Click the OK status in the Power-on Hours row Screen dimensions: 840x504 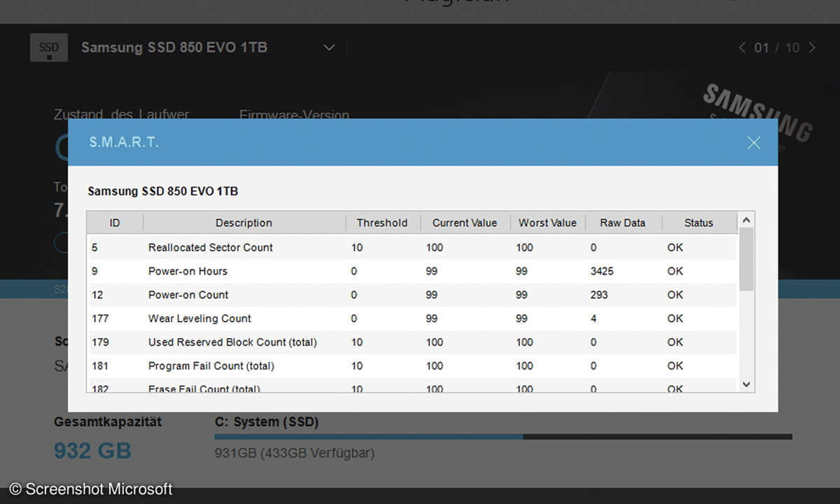(x=675, y=271)
